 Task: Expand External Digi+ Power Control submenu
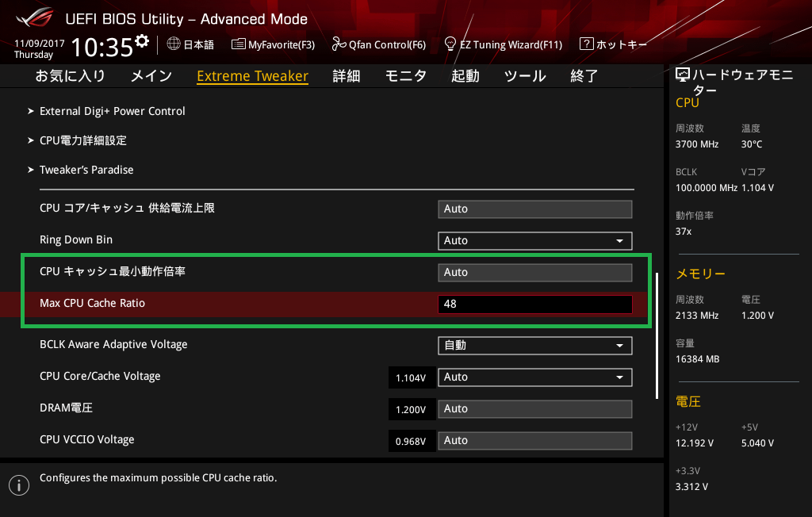(x=113, y=111)
